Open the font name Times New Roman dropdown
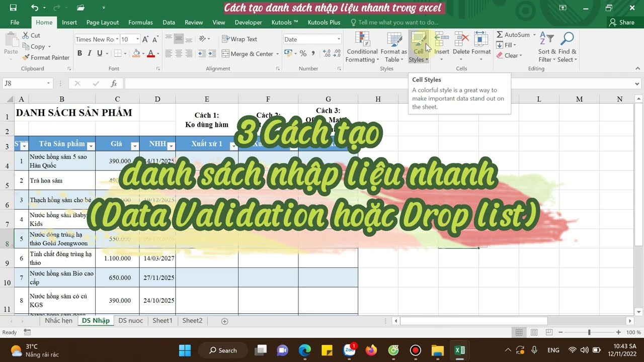644x362 pixels. (117, 39)
